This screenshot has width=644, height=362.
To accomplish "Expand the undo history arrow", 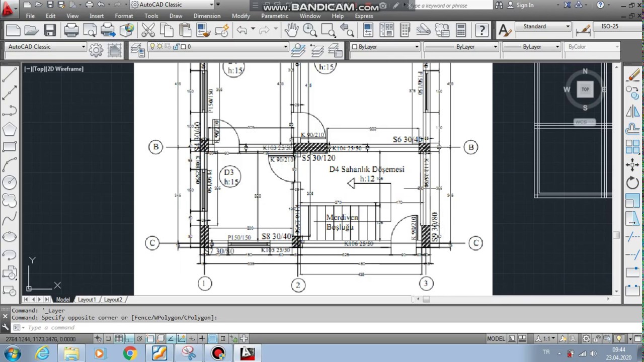I will (x=253, y=29).
